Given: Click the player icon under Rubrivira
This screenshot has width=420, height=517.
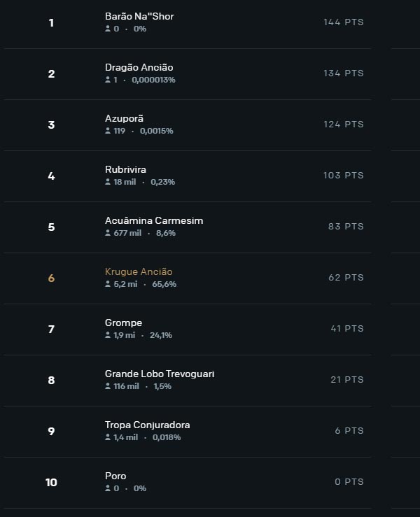Looking at the screenshot, I should 108,182.
